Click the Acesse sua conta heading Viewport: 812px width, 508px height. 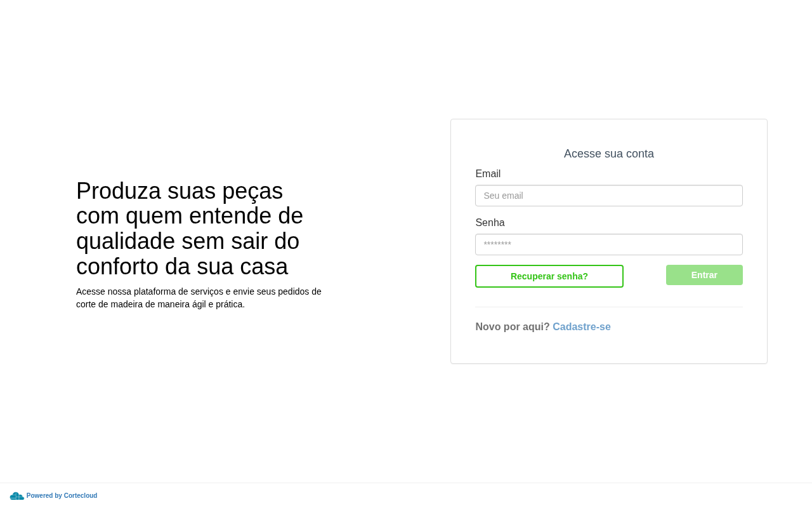pos(609,154)
